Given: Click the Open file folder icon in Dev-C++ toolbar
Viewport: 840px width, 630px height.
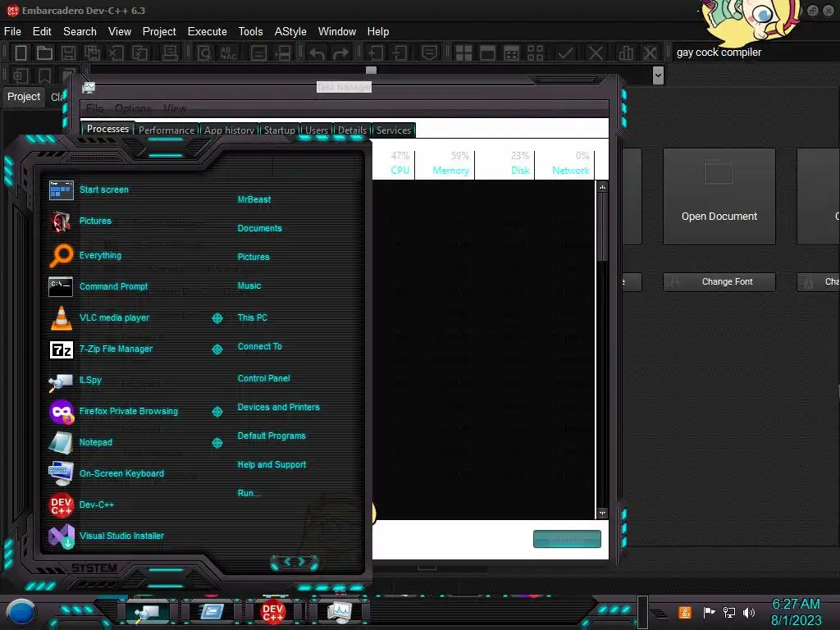Looking at the screenshot, I should 44,52.
